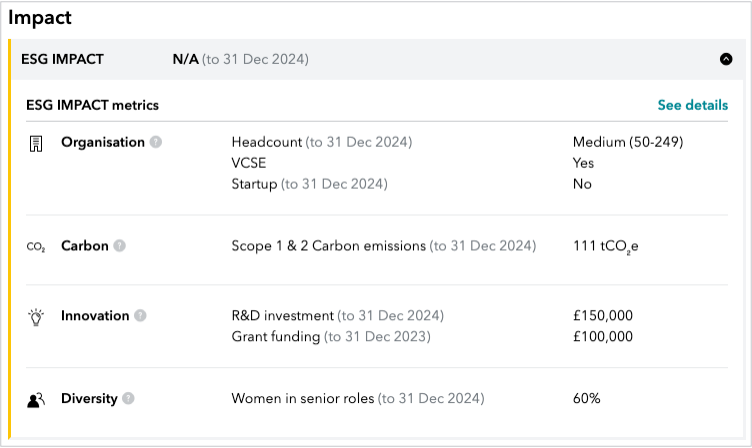This screenshot has height=448, width=752.
Task: Click the Diversity people icon
Action: point(36,400)
